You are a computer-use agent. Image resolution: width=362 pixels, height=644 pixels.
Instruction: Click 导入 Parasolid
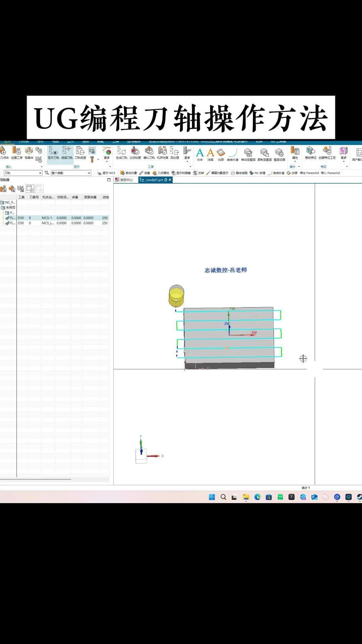(x=330, y=173)
